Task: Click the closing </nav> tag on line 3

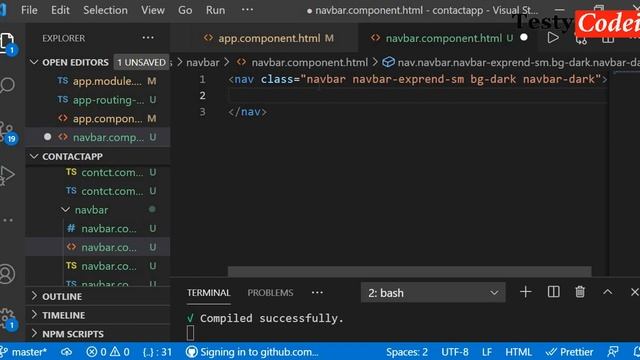Action: tap(247, 112)
